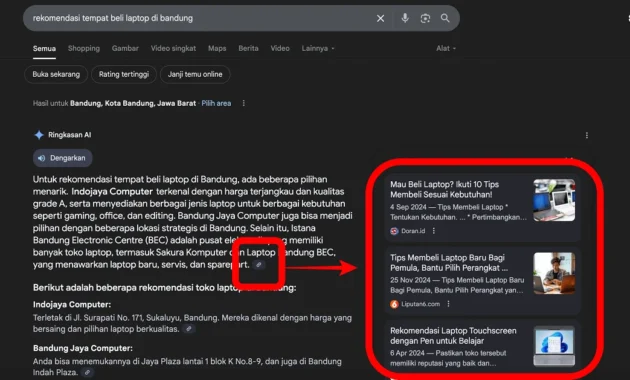Open the Video singkat tab
630x380 pixels.
[x=173, y=48]
